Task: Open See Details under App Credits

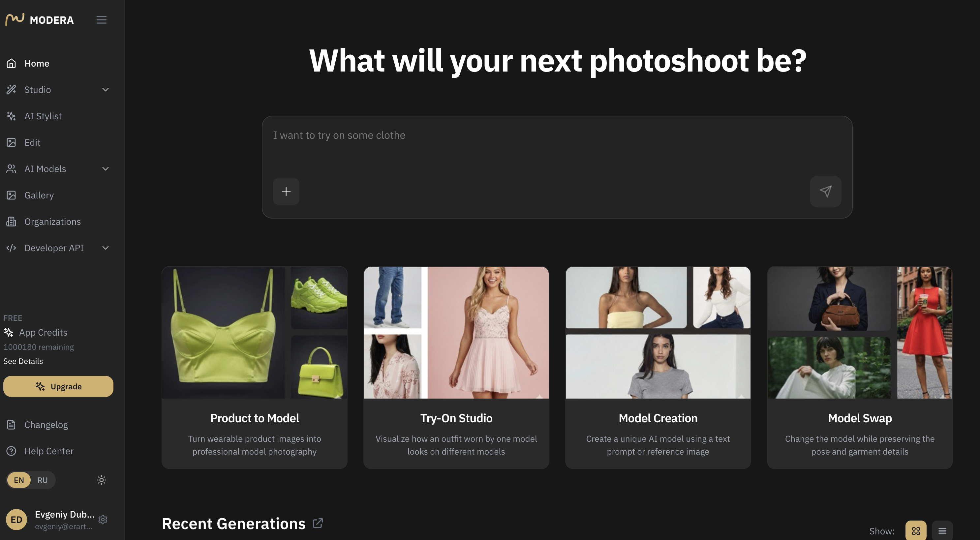Action: click(23, 361)
